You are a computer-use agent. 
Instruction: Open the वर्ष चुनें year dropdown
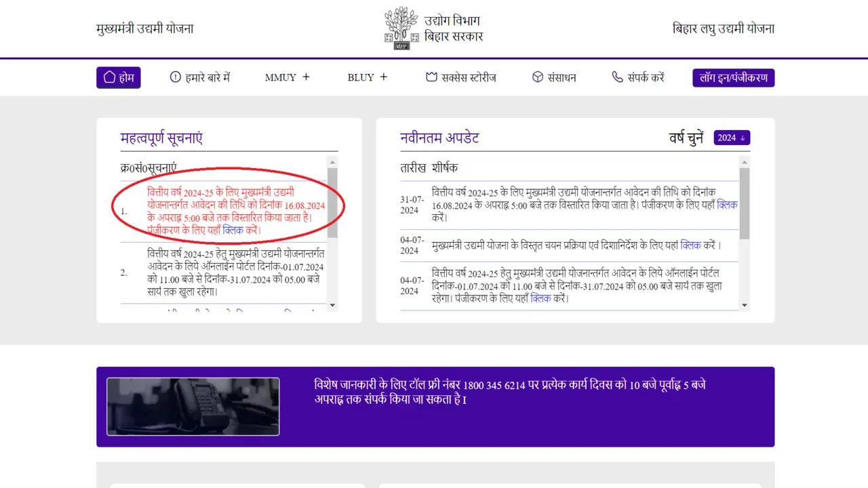[x=731, y=138]
